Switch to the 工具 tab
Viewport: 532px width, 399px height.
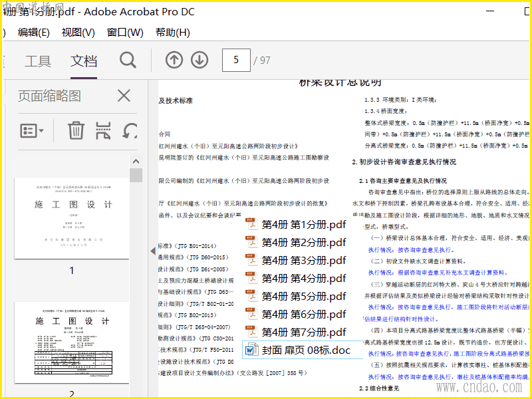[38, 61]
